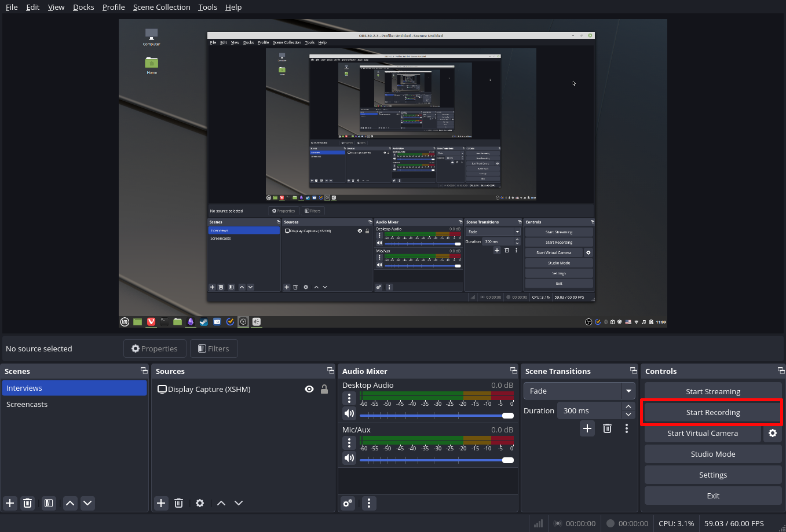Add a new scene with the plus icon
Image resolution: width=786 pixels, height=532 pixels.
pyautogui.click(x=9, y=503)
